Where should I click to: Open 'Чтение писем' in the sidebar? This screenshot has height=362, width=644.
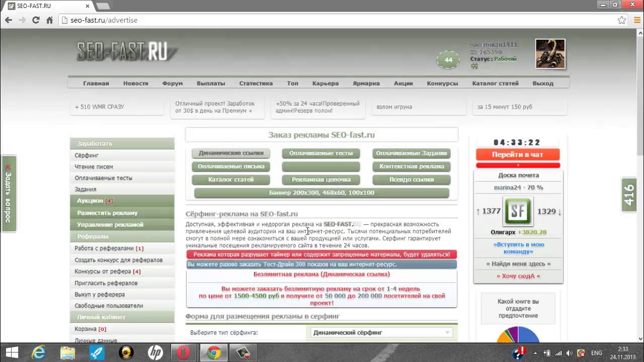pyautogui.click(x=94, y=166)
